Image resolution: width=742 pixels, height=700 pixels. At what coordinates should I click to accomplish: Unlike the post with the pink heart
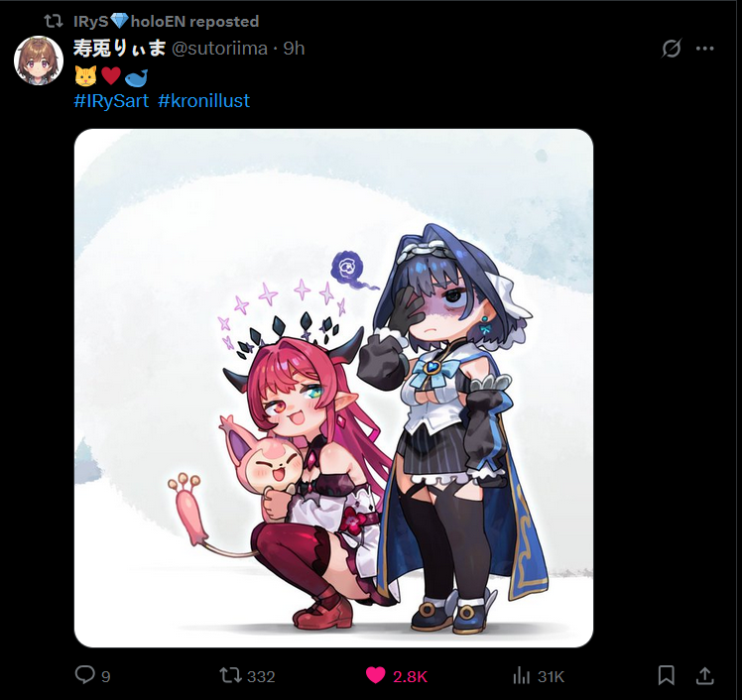[x=375, y=675]
